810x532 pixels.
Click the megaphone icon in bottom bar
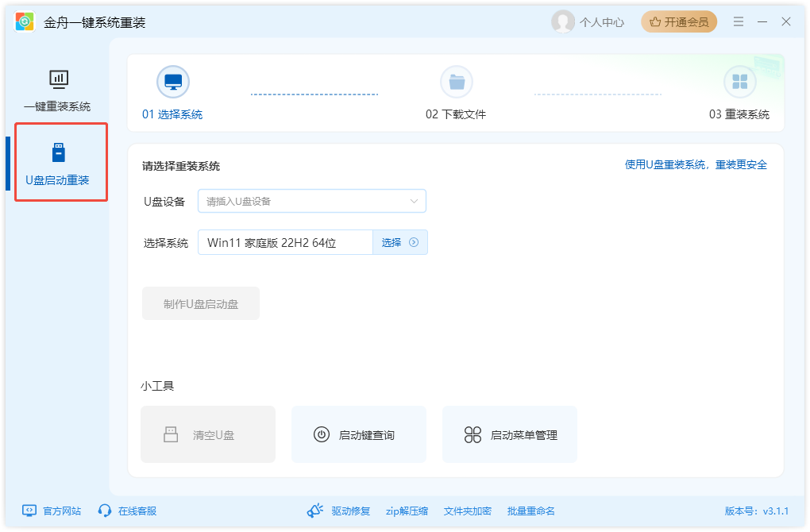[x=315, y=511]
